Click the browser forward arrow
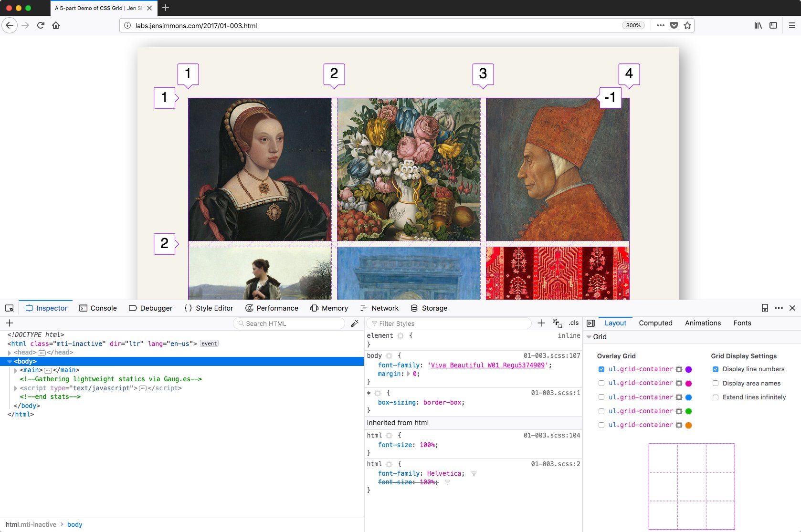This screenshot has width=801, height=532. (25, 25)
